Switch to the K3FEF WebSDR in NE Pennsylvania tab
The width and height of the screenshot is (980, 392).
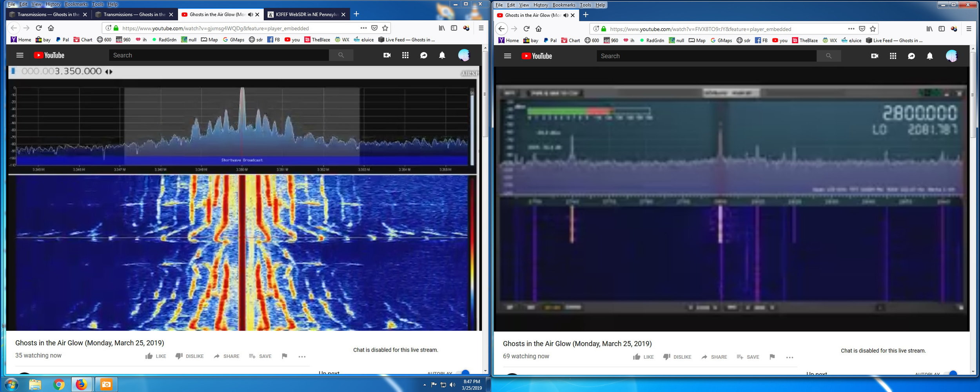click(307, 15)
